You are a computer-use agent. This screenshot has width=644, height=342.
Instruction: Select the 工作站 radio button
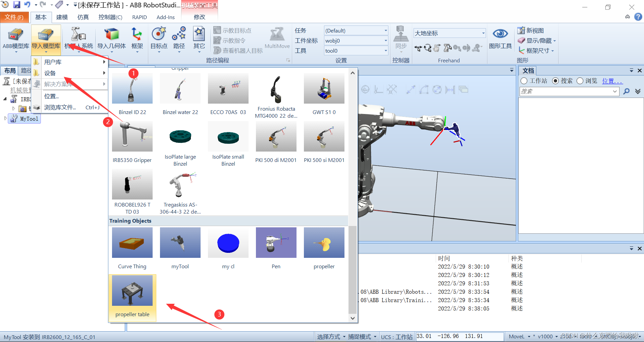coord(524,81)
